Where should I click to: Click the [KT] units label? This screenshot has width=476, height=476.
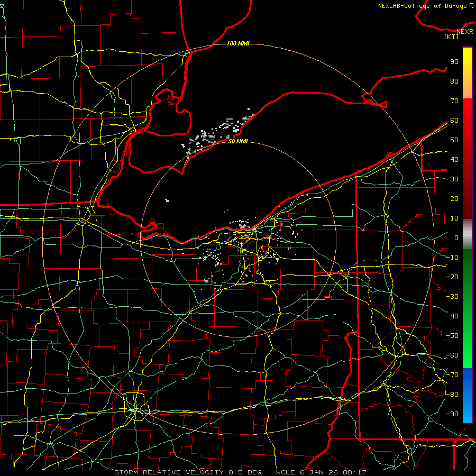(x=452, y=36)
